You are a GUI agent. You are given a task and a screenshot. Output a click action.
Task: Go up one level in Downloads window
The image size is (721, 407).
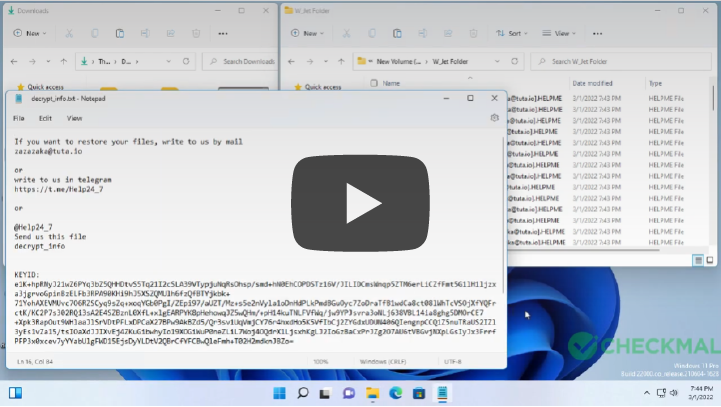[x=63, y=61]
